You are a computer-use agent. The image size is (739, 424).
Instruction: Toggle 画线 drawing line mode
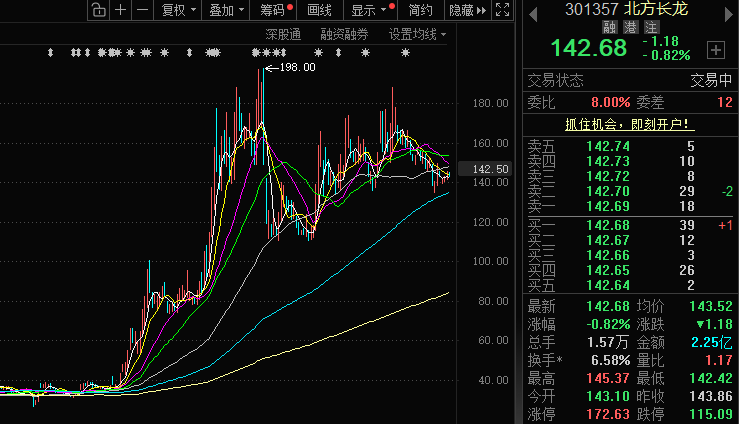click(x=319, y=10)
